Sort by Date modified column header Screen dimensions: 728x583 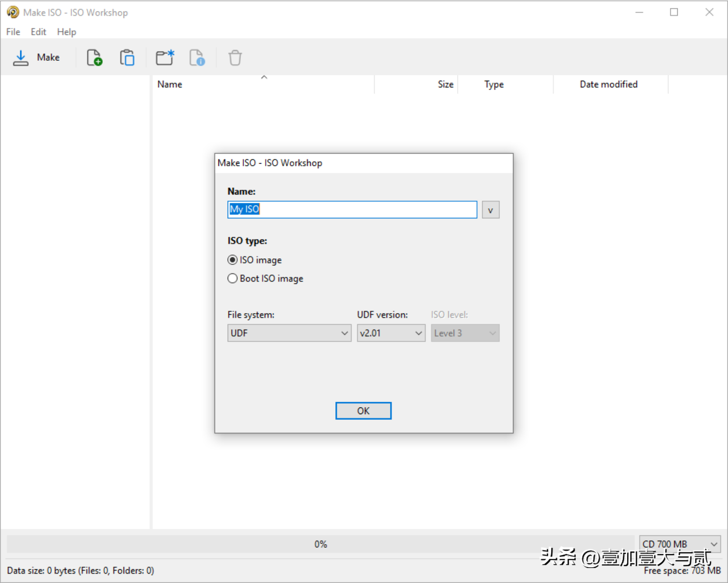click(x=611, y=84)
